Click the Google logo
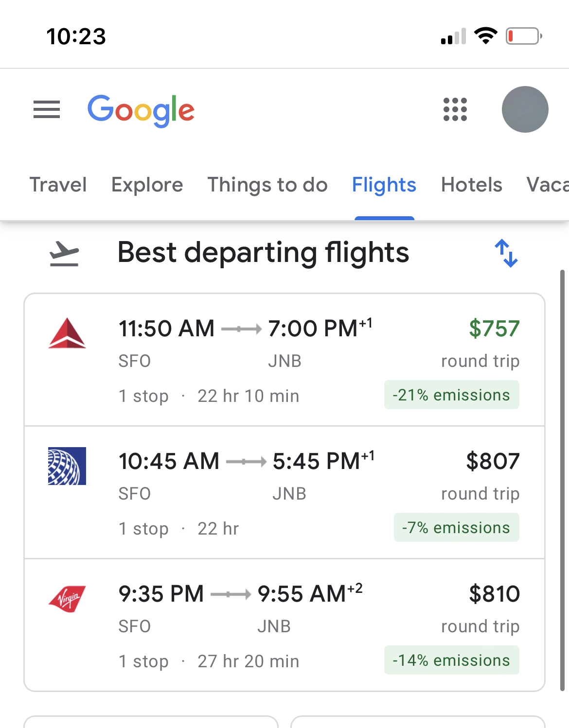Screen dimensions: 569x728 coord(141,111)
